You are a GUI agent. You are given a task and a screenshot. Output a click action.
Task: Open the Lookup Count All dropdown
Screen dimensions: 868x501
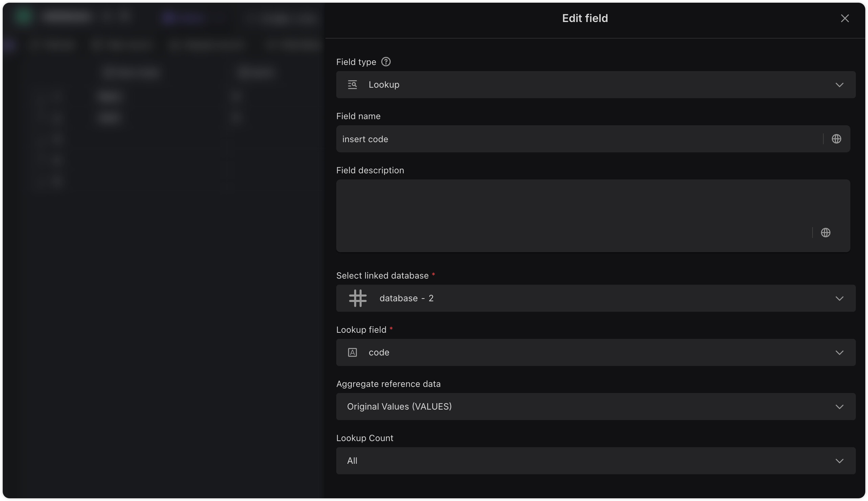[585, 461]
